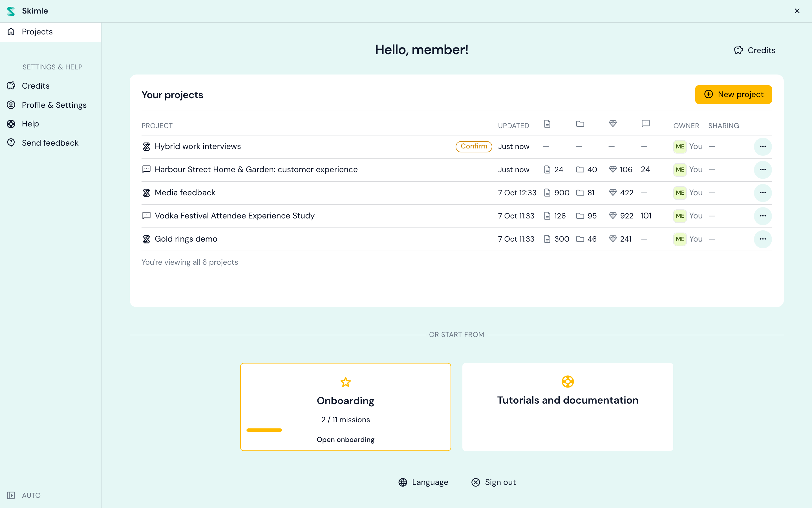Click Open onboarding in the Onboarding card
Screen dimensions: 812x508
click(x=346, y=439)
